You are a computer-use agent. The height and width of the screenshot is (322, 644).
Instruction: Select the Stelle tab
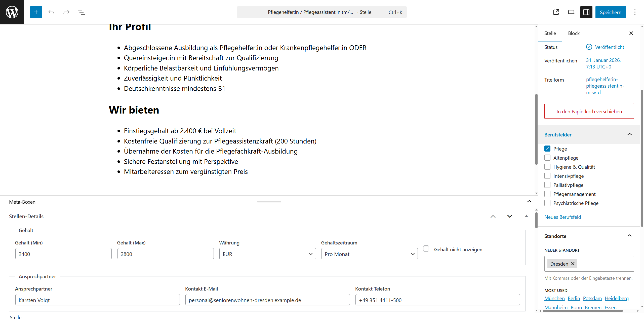550,33
